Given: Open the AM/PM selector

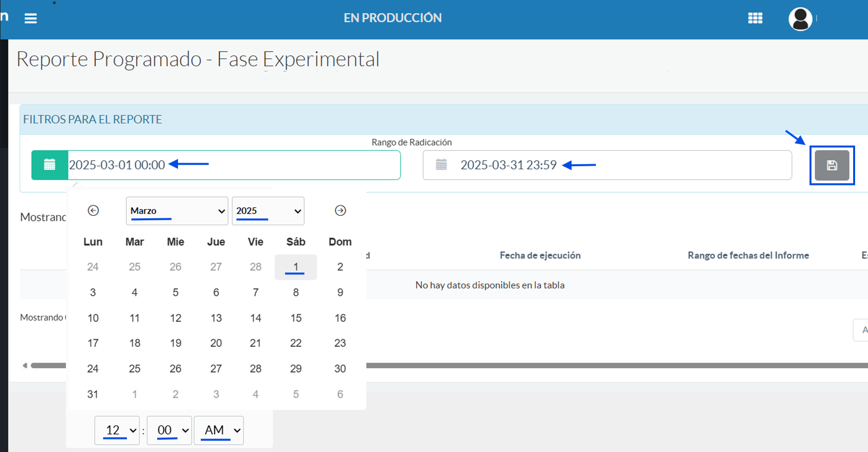Looking at the screenshot, I should pos(219,430).
